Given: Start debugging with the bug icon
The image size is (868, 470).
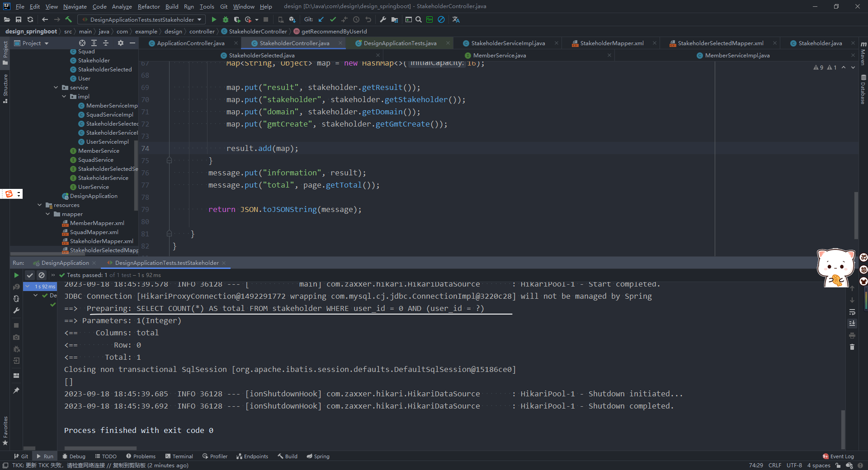Looking at the screenshot, I should 226,19.
